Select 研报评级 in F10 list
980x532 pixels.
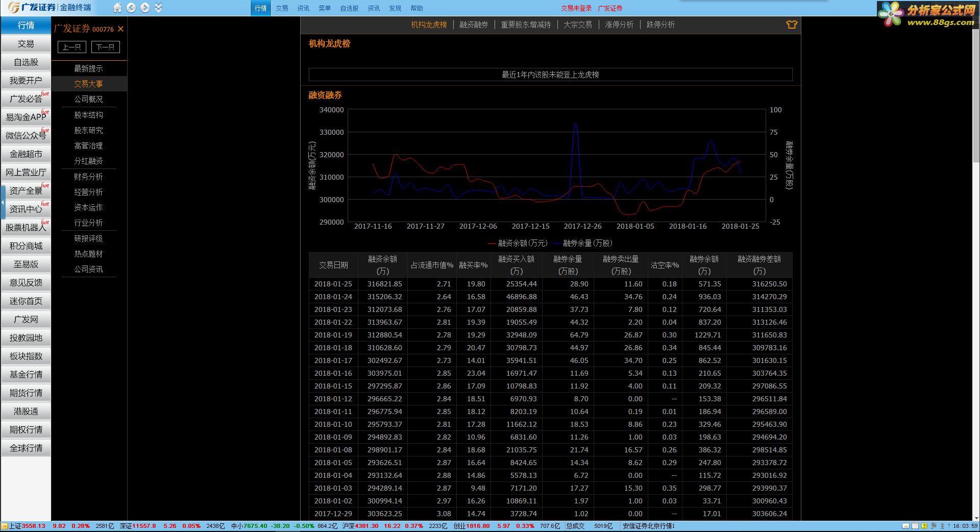tap(88, 238)
